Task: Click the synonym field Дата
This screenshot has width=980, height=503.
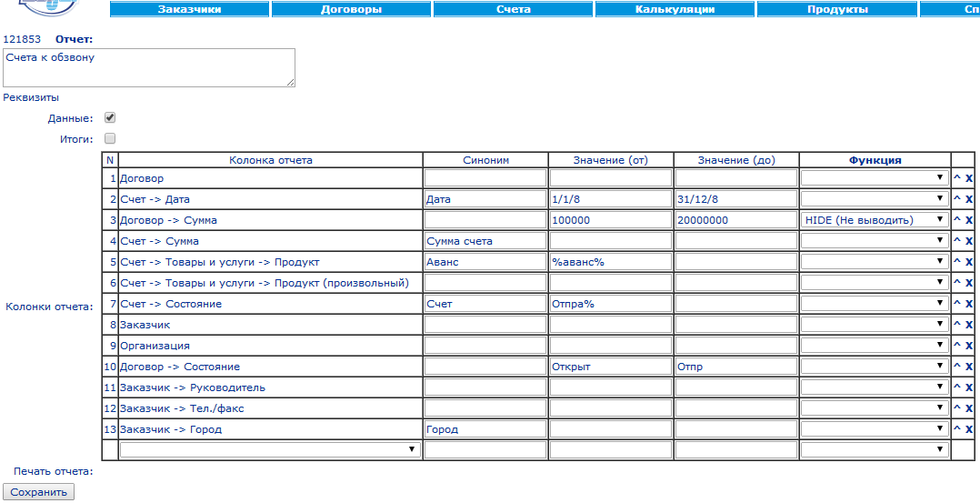Action: [485, 199]
